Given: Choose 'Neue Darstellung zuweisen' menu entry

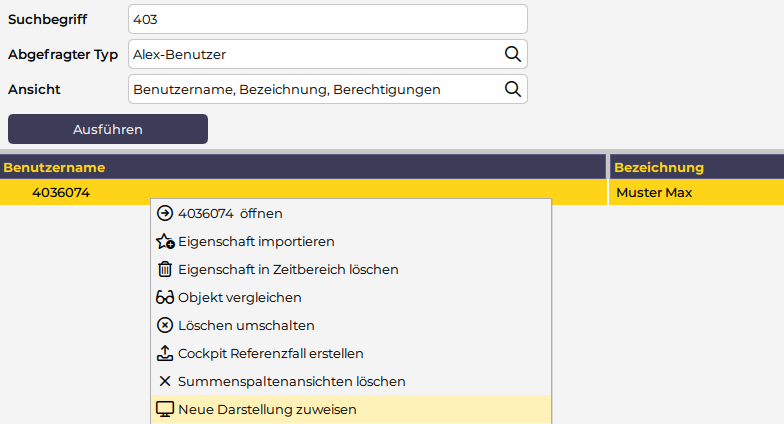Looking at the screenshot, I should (x=267, y=409).
